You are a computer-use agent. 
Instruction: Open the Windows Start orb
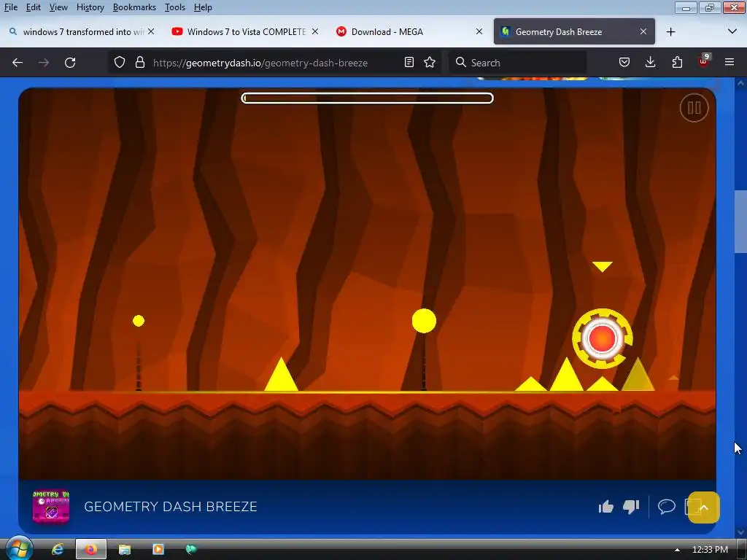point(19,549)
